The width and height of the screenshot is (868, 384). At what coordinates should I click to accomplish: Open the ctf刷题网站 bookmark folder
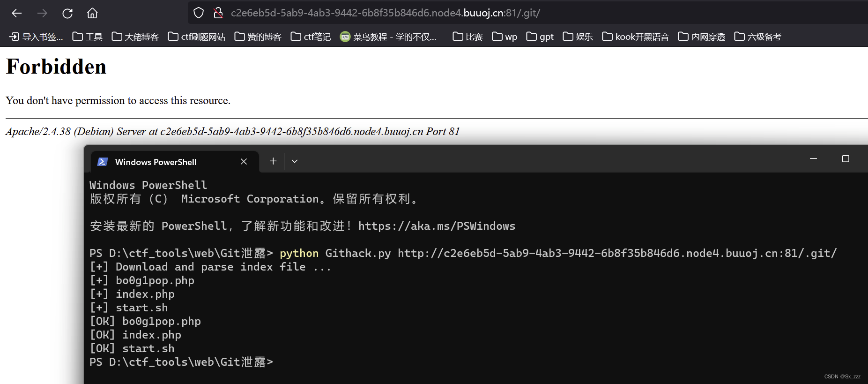[197, 37]
